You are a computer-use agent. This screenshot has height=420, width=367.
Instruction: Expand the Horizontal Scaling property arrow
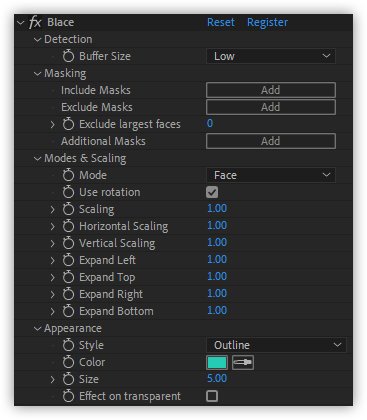tap(52, 226)
